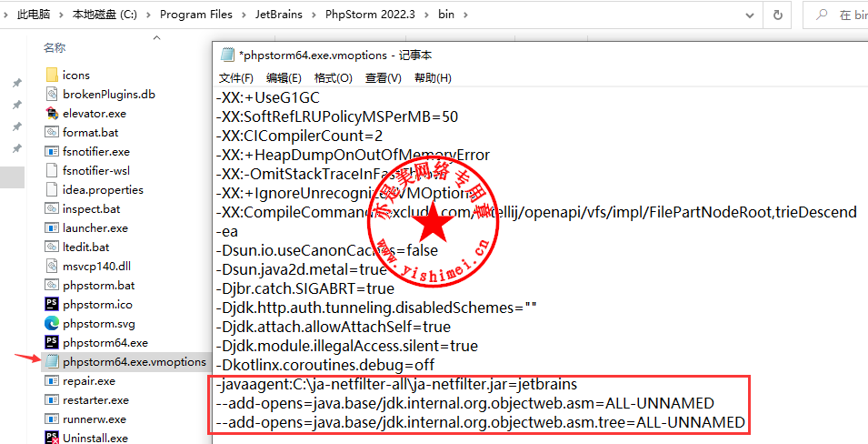Click the -Djbr.catch.SIGABRT=true line
The height and width of the screenshot is (444, 868).
pos(305,288)
